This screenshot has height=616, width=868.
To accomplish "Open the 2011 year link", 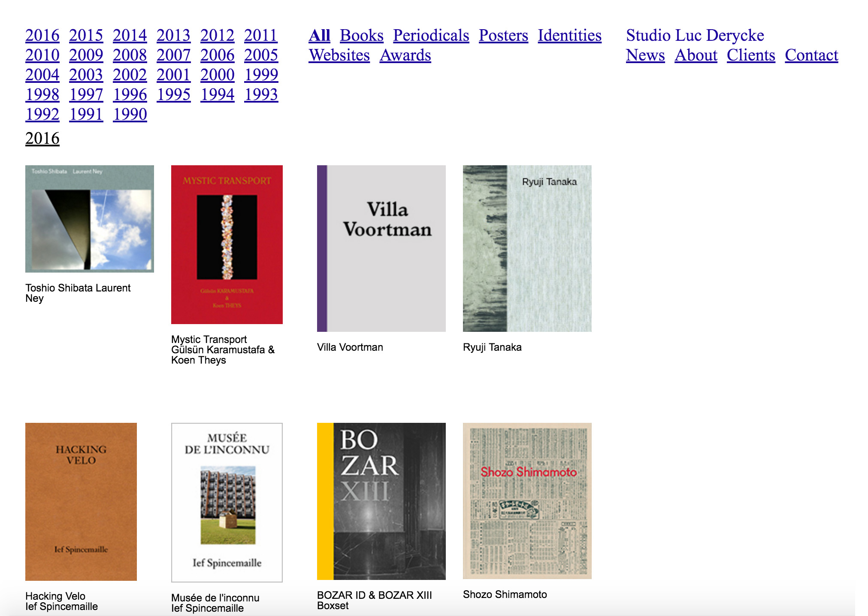I will point(261,35).
